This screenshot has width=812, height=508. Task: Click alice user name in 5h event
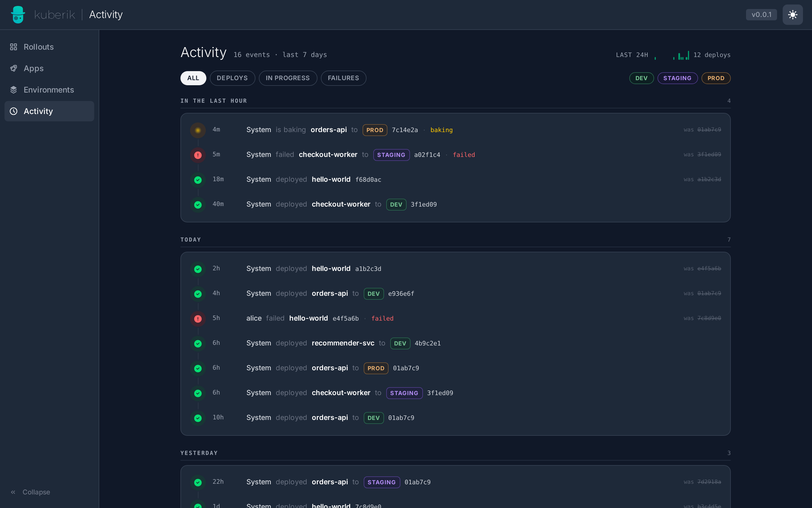coord(254,318)
